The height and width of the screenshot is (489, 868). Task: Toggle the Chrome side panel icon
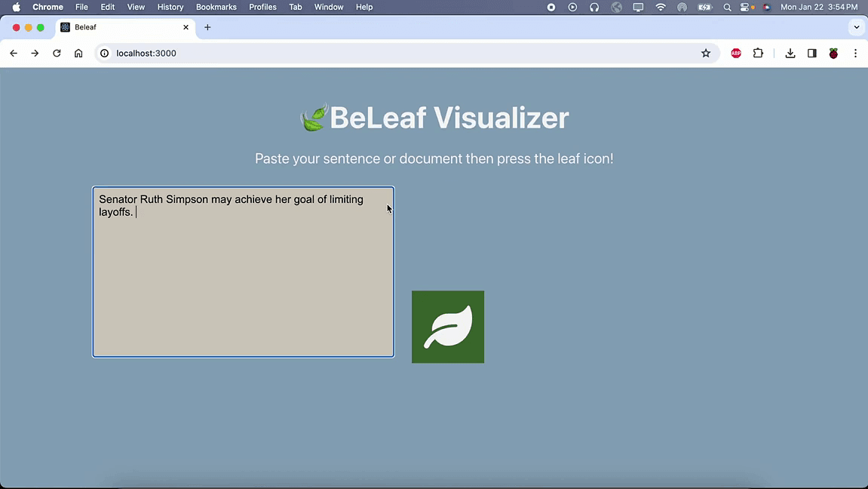tap(811, 54)
